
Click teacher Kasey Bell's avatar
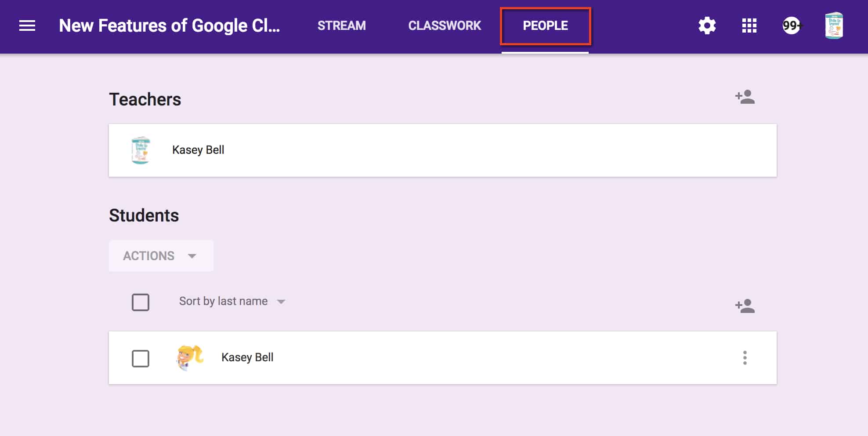coord(141,150)
